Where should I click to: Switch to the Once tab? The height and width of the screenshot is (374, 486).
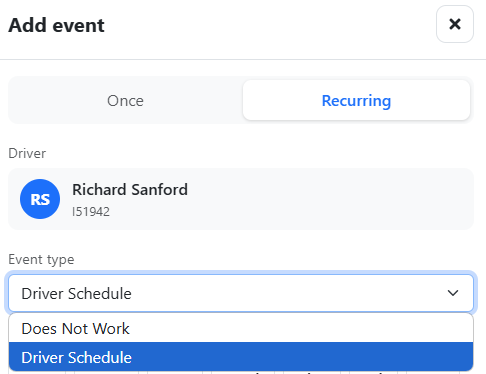point(125,100)
